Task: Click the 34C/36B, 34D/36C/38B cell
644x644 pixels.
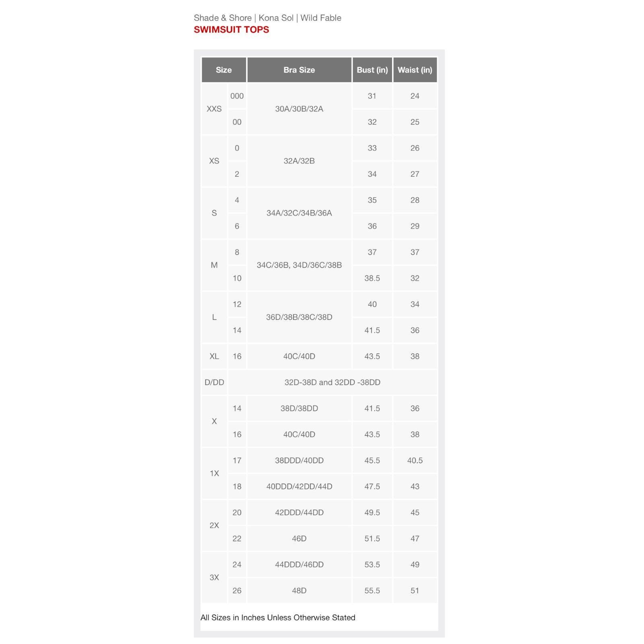Action: pos(299,265)
